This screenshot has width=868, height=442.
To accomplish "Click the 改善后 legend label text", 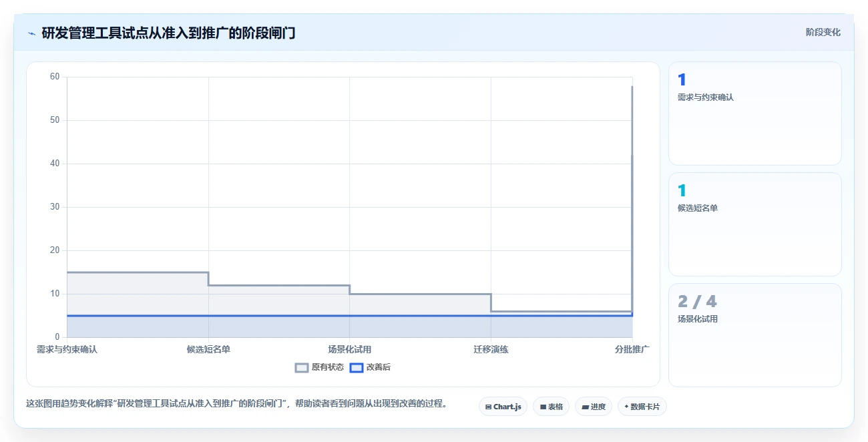I will 378,367.
